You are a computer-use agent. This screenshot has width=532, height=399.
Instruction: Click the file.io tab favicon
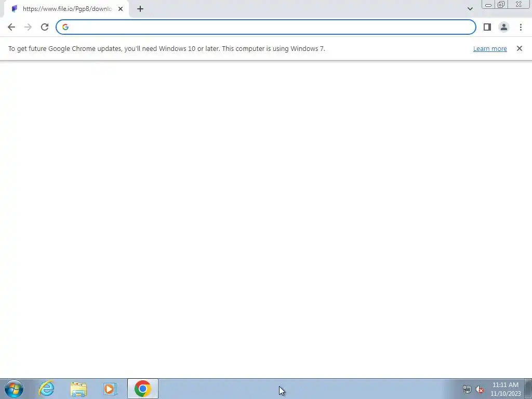pyautogui.click(x=14, y=9)
